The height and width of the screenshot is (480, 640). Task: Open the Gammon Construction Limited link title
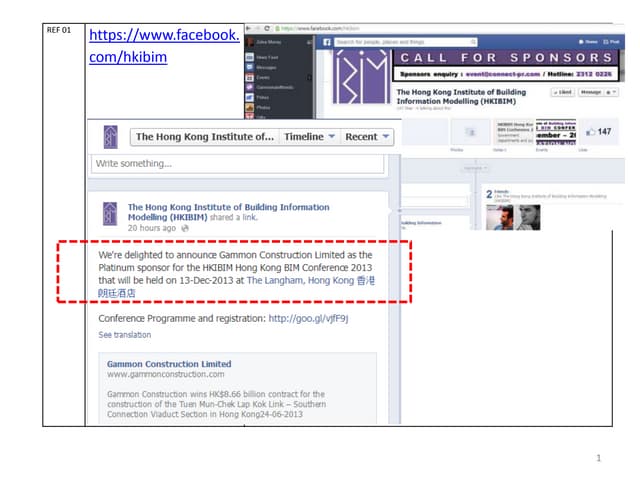click(169, 364)
